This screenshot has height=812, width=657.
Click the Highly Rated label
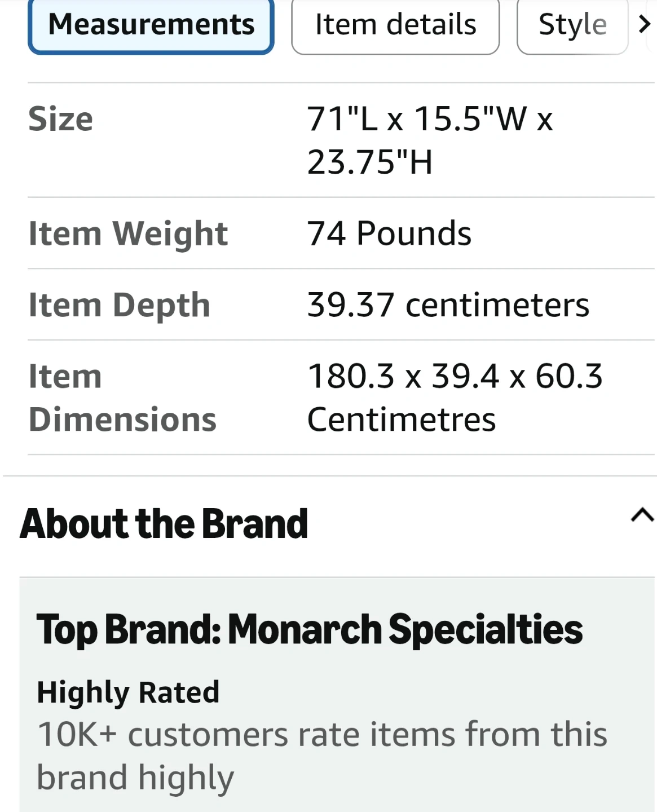point(128,692)
